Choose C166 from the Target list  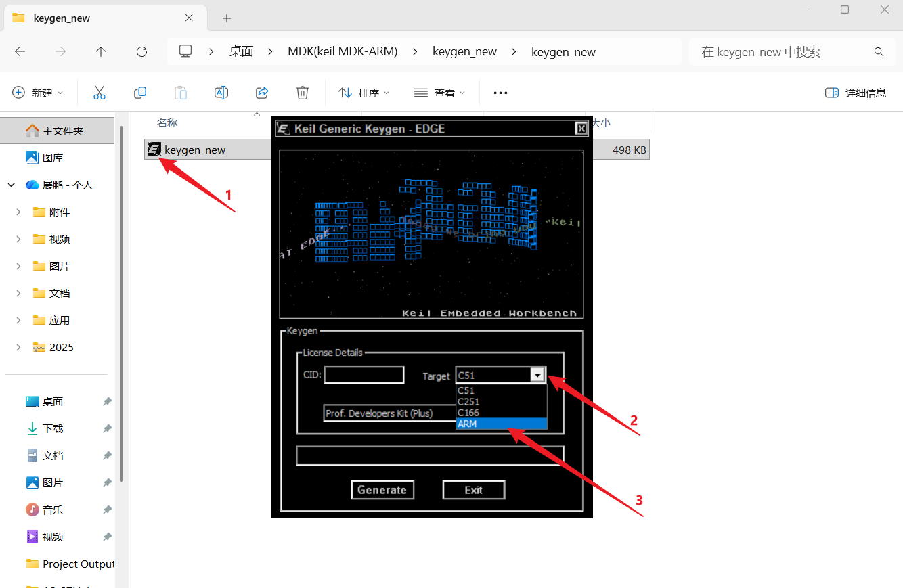pos(501,413)
